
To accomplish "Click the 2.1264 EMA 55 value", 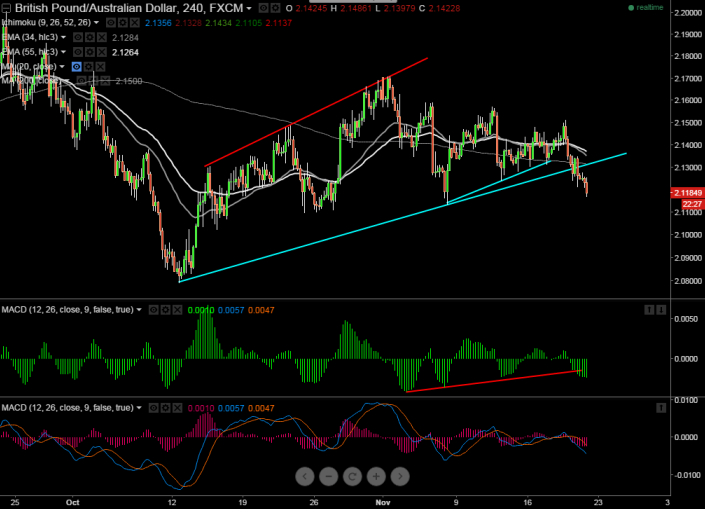I will pos(125,53).
